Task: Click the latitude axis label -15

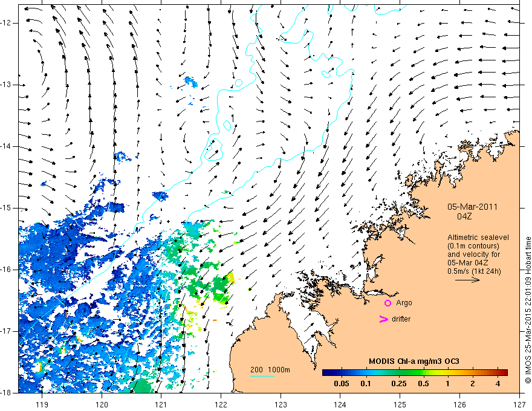Action: click(x=6, y=208)
